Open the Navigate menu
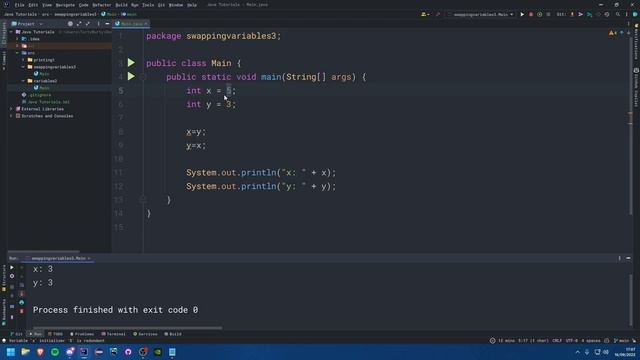640x360 pixels. [65, 5]
